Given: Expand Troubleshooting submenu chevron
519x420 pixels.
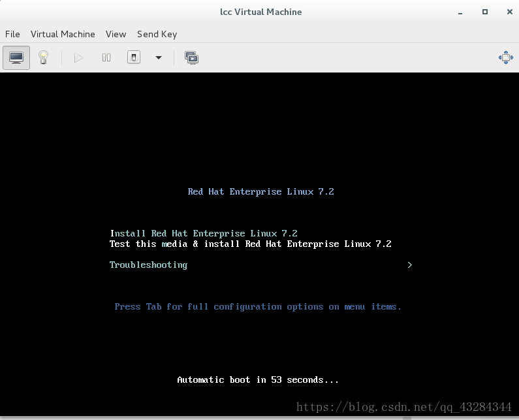Looking at the screenshot, I should [410, 265].
